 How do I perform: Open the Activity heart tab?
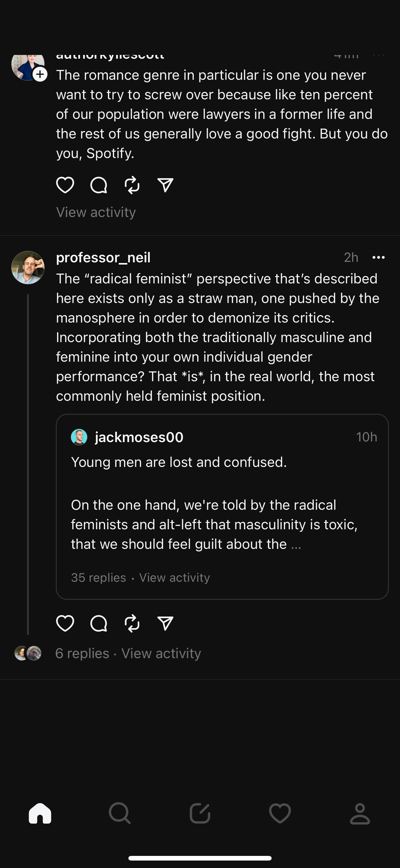point(280,813)
